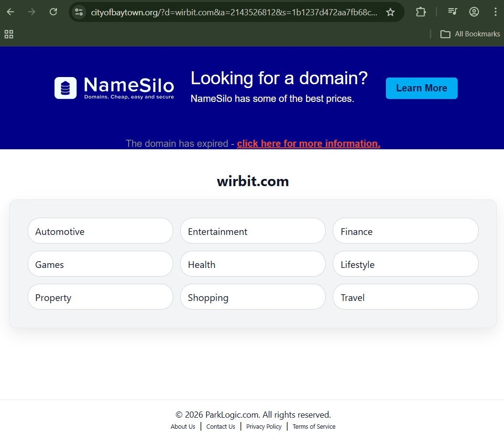
Task: Reload the current page
Action: pos(53,12)
